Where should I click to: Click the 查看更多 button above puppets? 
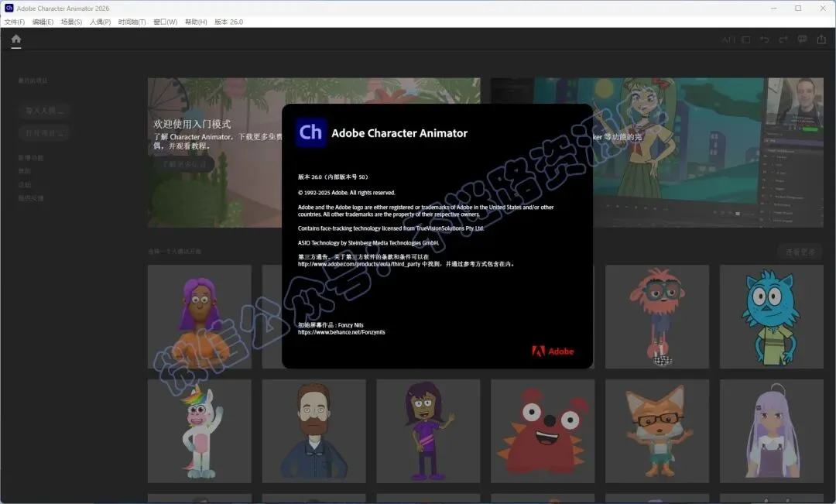pos(800,252)
